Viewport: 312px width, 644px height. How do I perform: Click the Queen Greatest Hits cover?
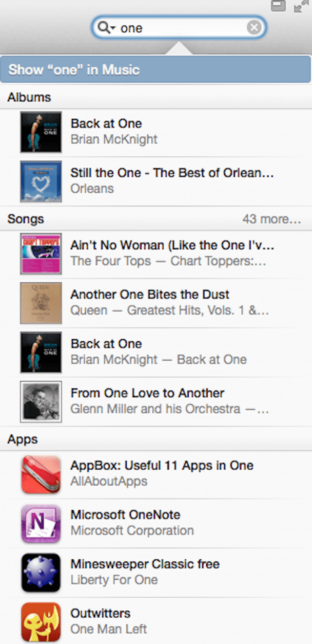point(41,303)
